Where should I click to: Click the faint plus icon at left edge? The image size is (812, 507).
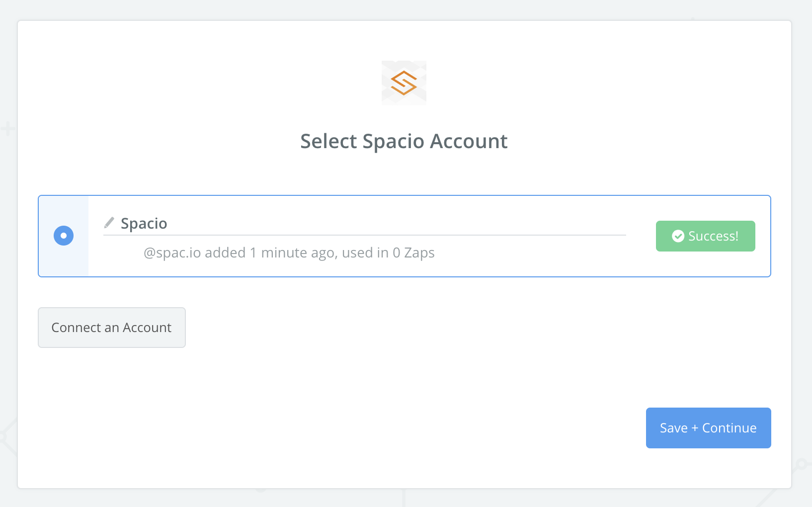7,130
